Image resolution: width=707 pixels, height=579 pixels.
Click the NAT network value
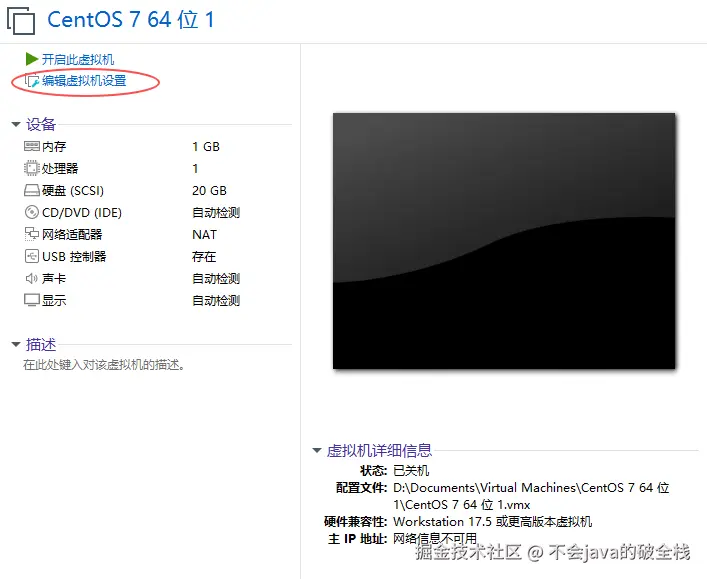[x=204, y=234]
